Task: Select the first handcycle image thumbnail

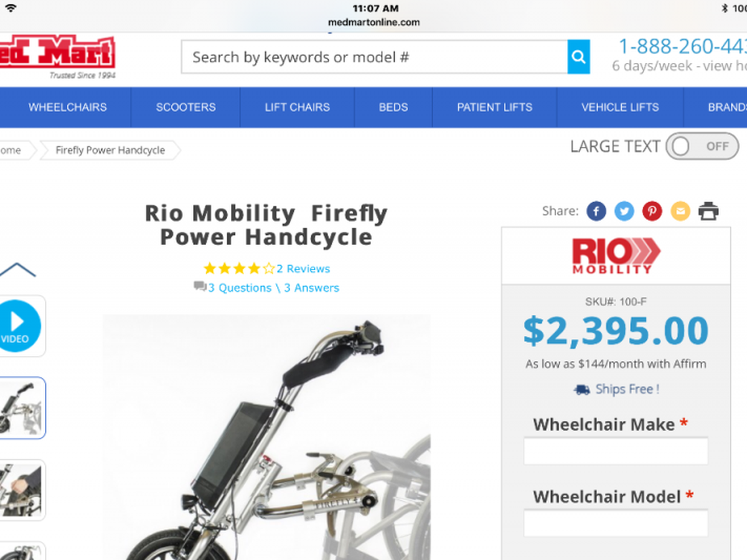Action: point(22,408)
